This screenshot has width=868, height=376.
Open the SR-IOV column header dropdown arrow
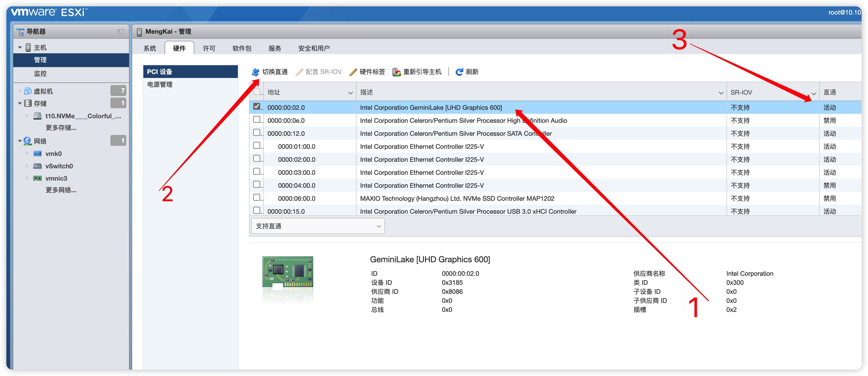[x=814, y=94]
